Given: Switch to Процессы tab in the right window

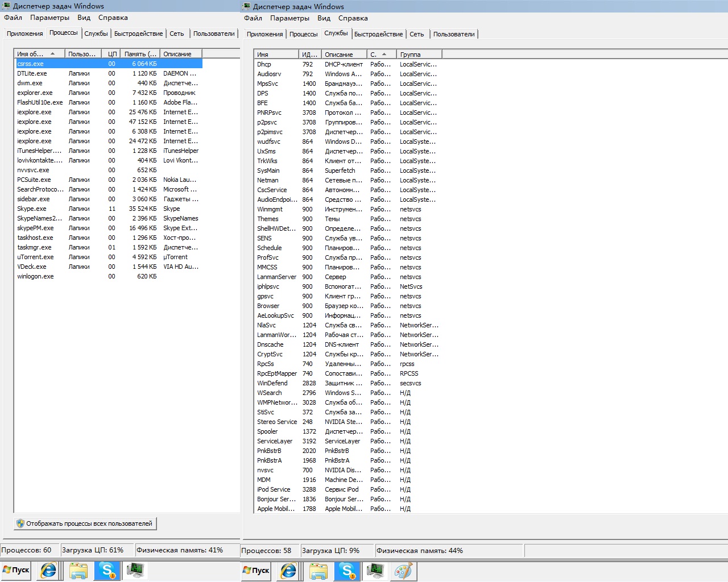Looking at the screenshot, I should tap(303, 34).
